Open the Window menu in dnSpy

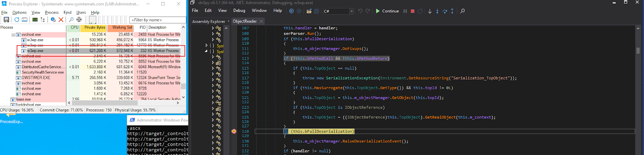tap(259, 11)
